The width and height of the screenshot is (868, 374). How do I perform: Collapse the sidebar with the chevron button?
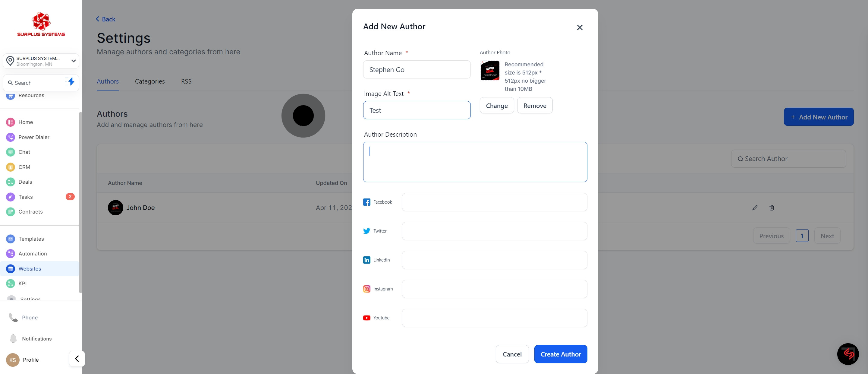(x=77, y=359)
